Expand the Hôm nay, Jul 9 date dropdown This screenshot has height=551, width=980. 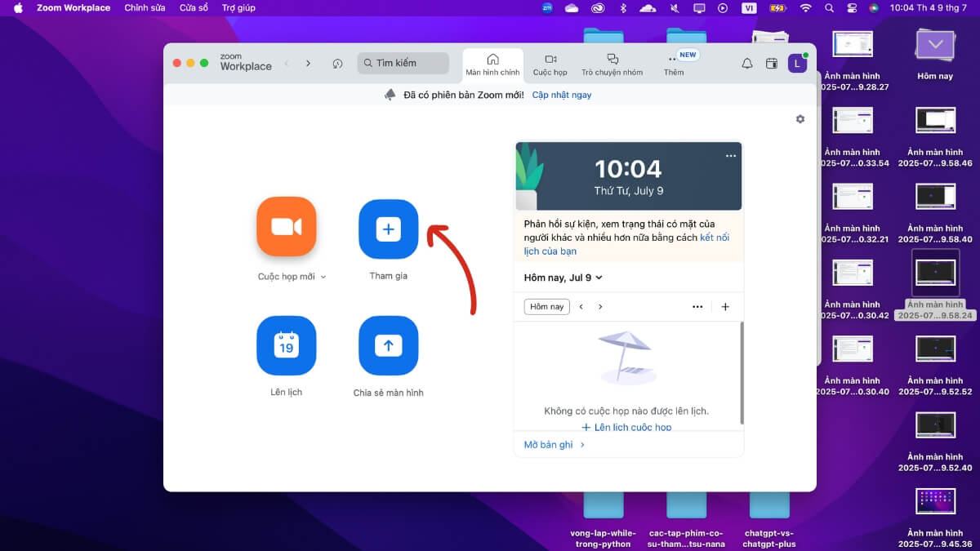click(x=599, y=278)
